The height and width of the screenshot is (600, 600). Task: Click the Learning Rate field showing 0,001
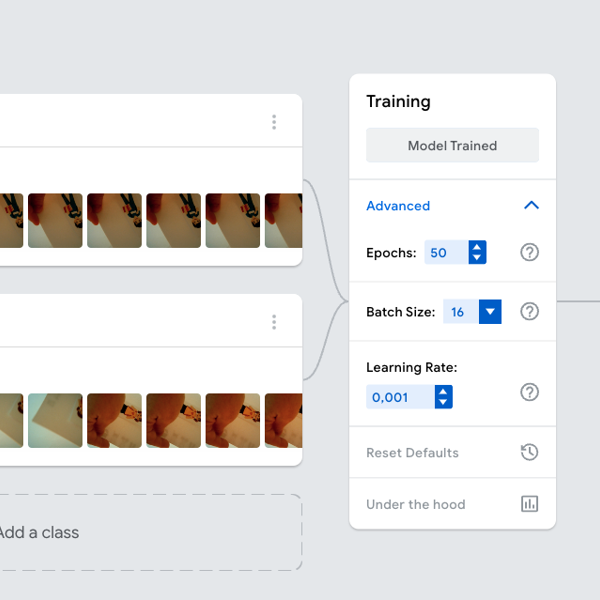(x=399, y=397)
